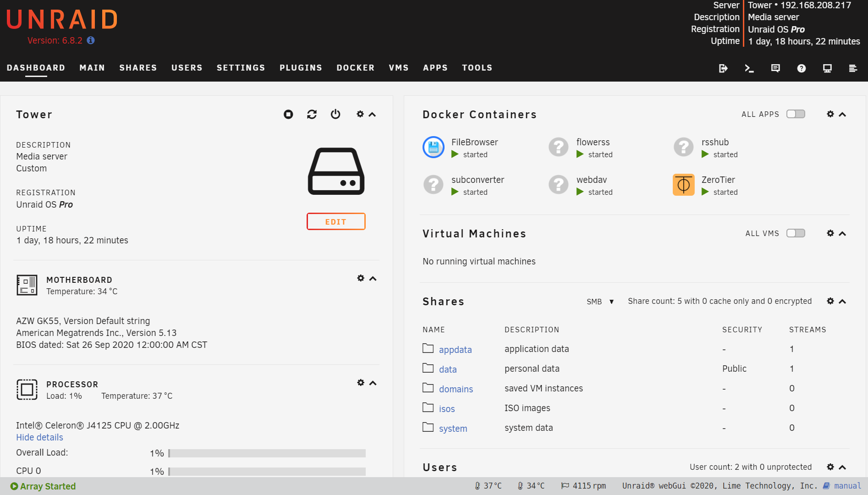Click the rsshub container icon
The image size is (868, 495).
(x=684, y=147)
